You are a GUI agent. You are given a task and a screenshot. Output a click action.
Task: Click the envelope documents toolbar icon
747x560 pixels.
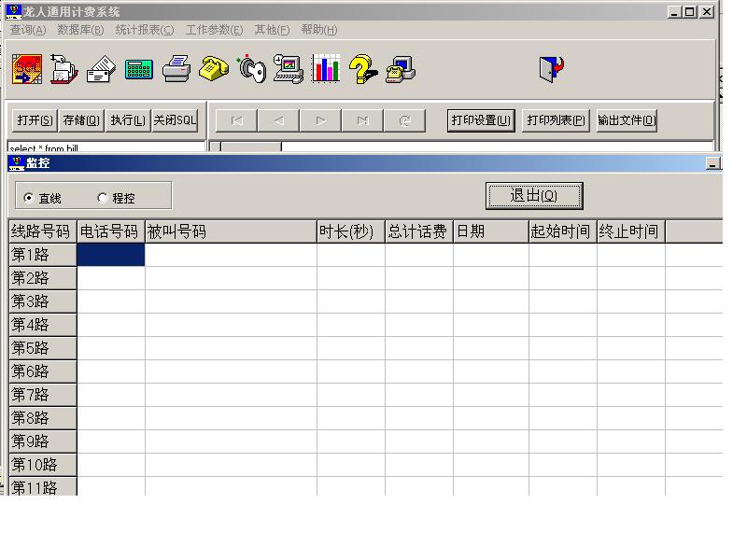pyautogui.click(x=101, y=69)
